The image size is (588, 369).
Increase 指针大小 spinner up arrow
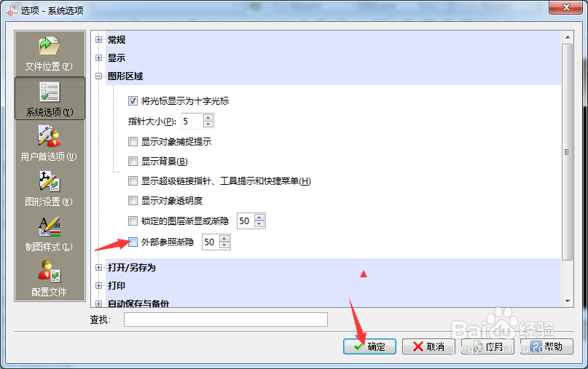point(208,118)
